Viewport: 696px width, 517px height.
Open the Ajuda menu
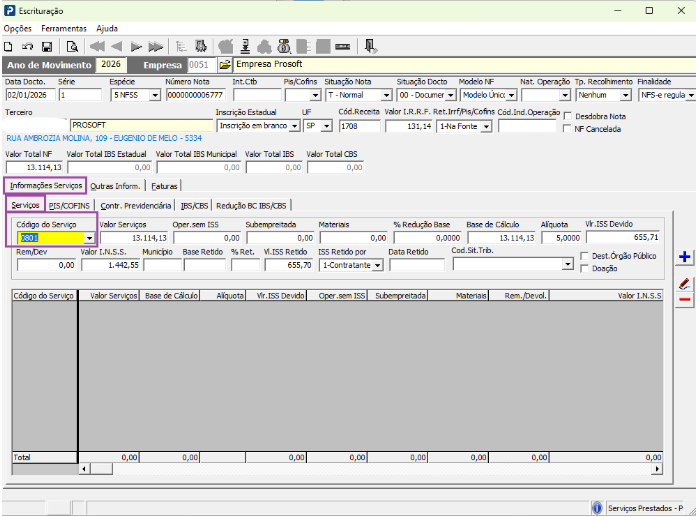point(107,28)
